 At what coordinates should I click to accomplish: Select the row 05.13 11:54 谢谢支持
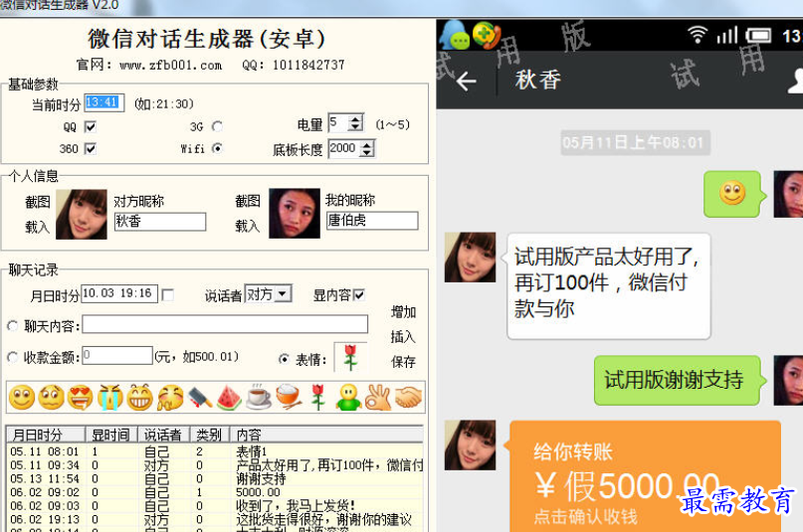[215, 479]
